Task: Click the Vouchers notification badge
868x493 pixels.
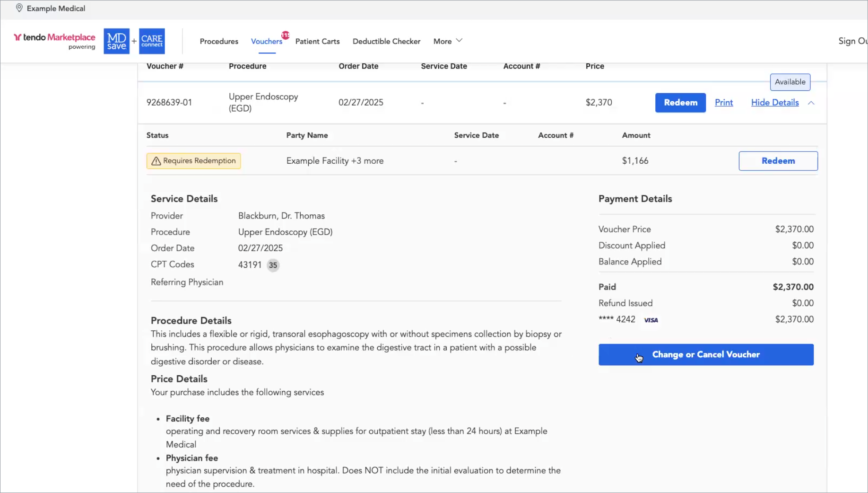Action: (x=286, y=35)
